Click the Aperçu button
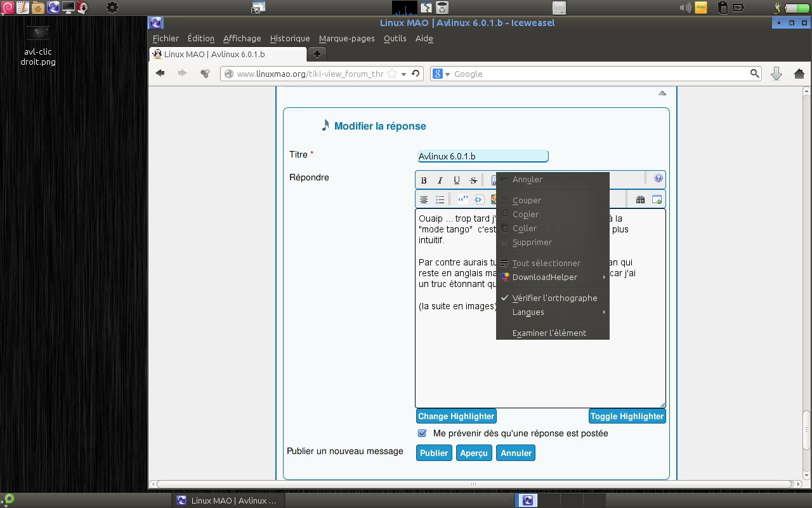The width and height of the screenshot is (812, 508). (x=474, y=453)
